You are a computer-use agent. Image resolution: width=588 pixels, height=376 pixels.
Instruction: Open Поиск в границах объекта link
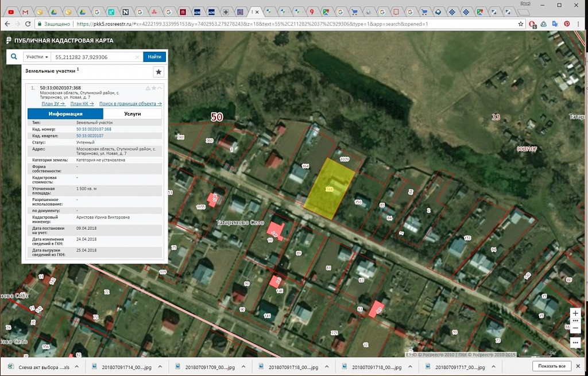130,104
